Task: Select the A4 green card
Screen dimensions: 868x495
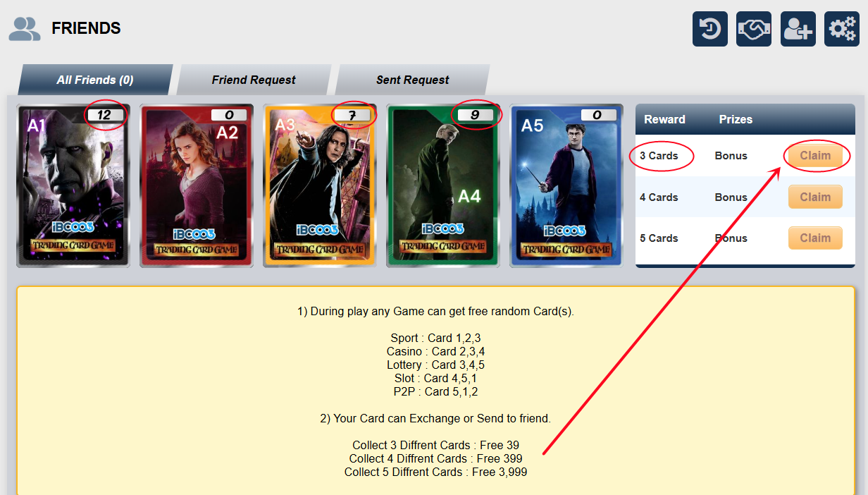Action: pos(443,185)
